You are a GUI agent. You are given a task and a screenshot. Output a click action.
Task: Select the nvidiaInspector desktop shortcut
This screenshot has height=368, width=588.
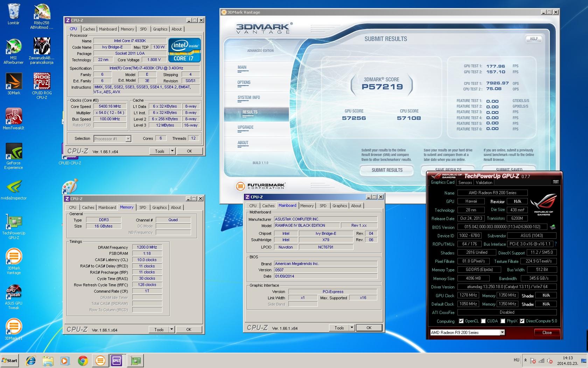coord(14,189)
